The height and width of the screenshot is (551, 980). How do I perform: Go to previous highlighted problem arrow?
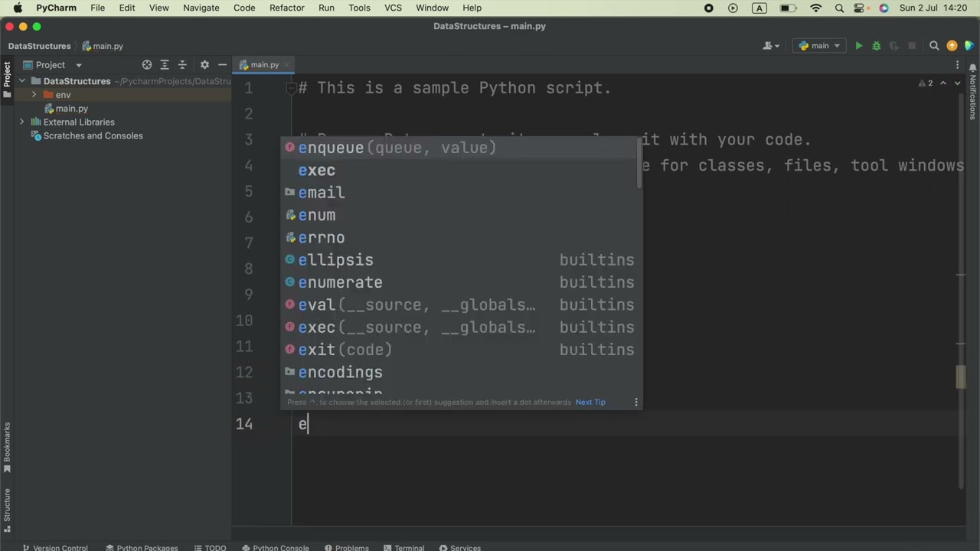pyautogui.click(x=943, y=83)
